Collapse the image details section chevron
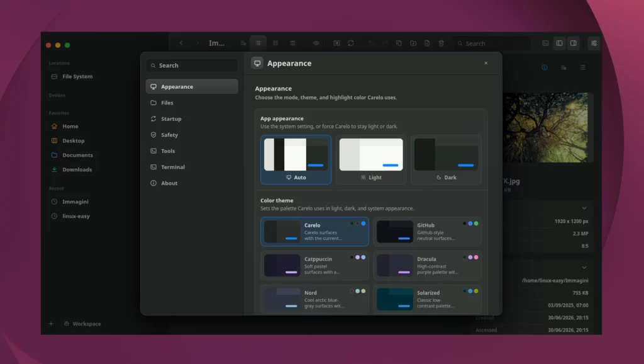 (584, 208)
